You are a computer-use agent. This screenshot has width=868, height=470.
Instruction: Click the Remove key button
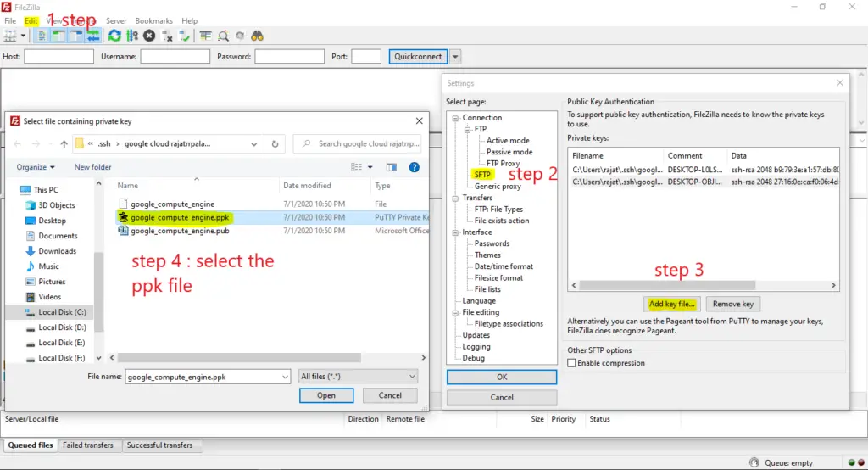coord(733,305)
